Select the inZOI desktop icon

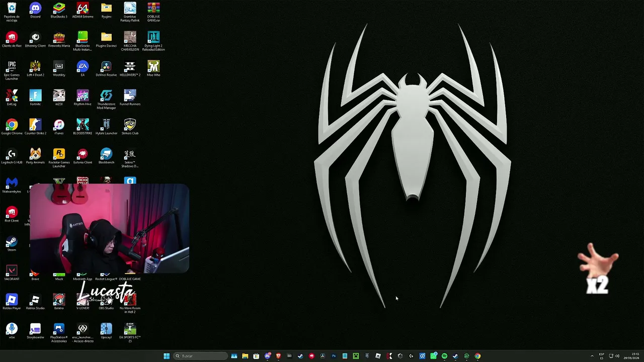[59, 98]
